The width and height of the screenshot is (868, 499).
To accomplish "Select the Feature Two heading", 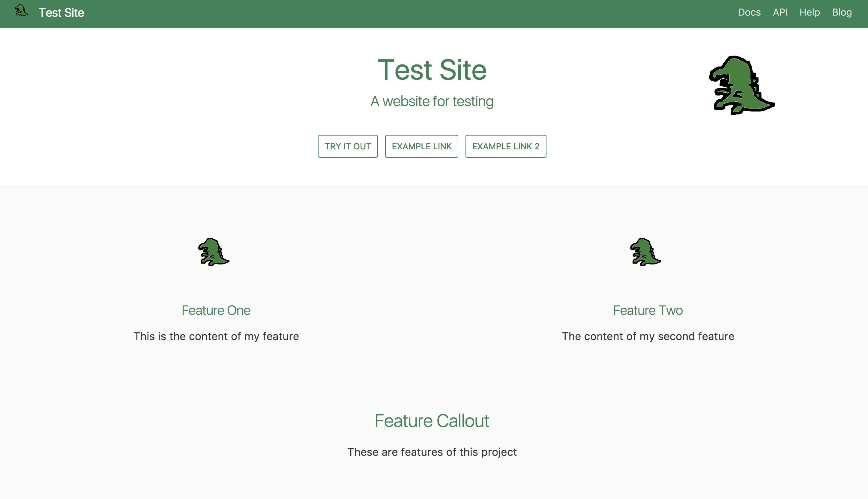I will tap(648, 310).
